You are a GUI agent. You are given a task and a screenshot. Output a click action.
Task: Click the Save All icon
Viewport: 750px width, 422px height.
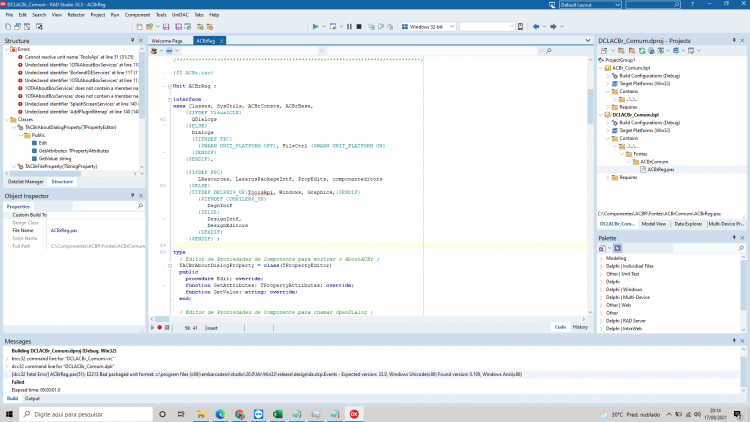178,27
